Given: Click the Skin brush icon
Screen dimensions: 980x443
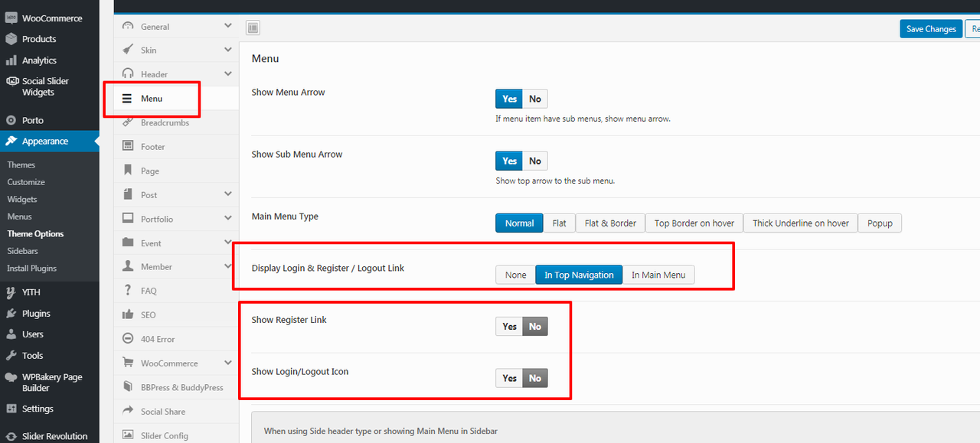Looking at the screenshot, I should point(128,50).
